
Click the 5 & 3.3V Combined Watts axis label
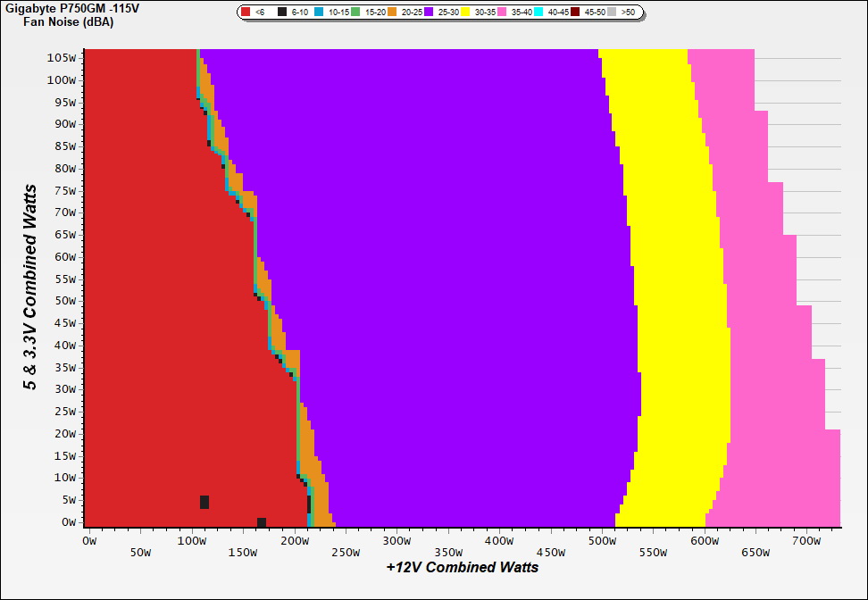(x=30, y=287)
